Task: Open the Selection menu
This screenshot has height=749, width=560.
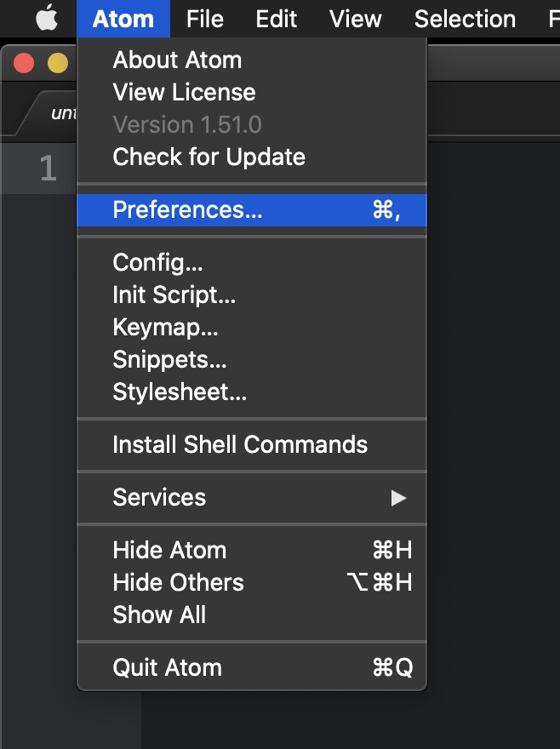Action: 465,19
